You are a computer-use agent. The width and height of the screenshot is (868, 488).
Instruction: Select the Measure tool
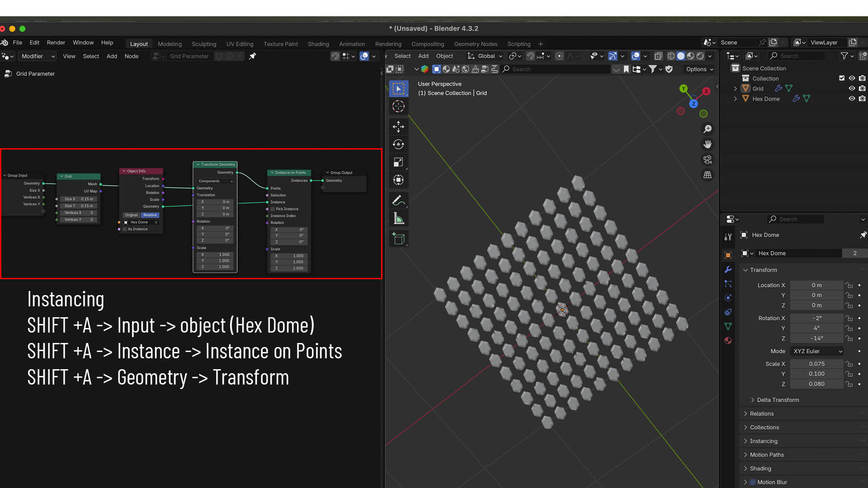(398, 219)
